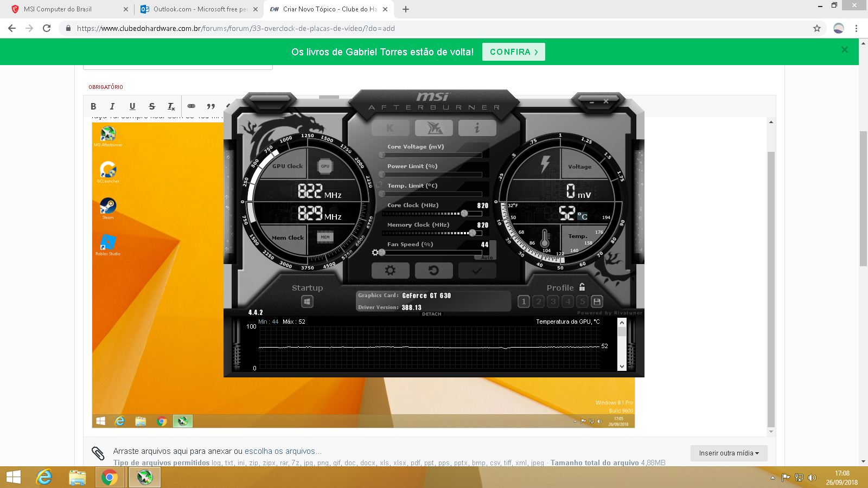Click DETACH on the monitoring graph
868x488 pixels.
pos(432,314)
